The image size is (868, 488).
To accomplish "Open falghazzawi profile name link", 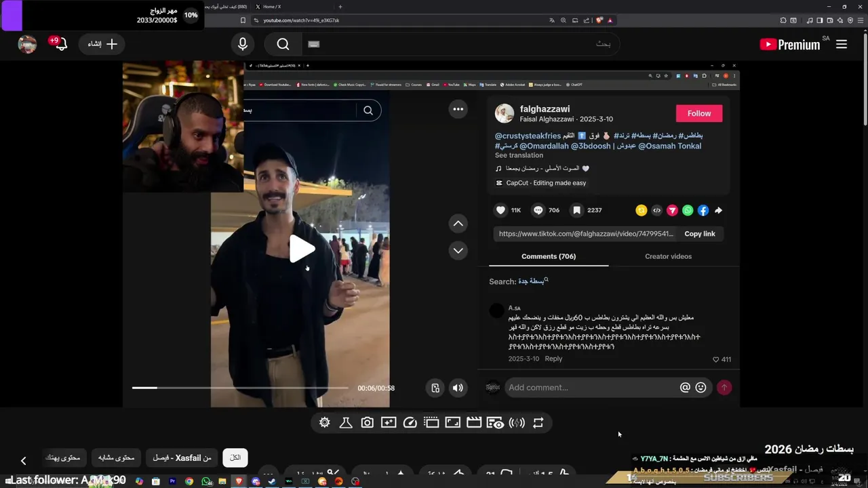I will (545, 109).
